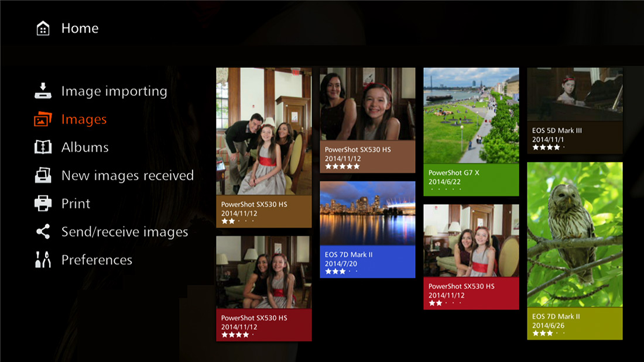
Task: Click the Image importing download icon
Action: click(x=43, y=91)
